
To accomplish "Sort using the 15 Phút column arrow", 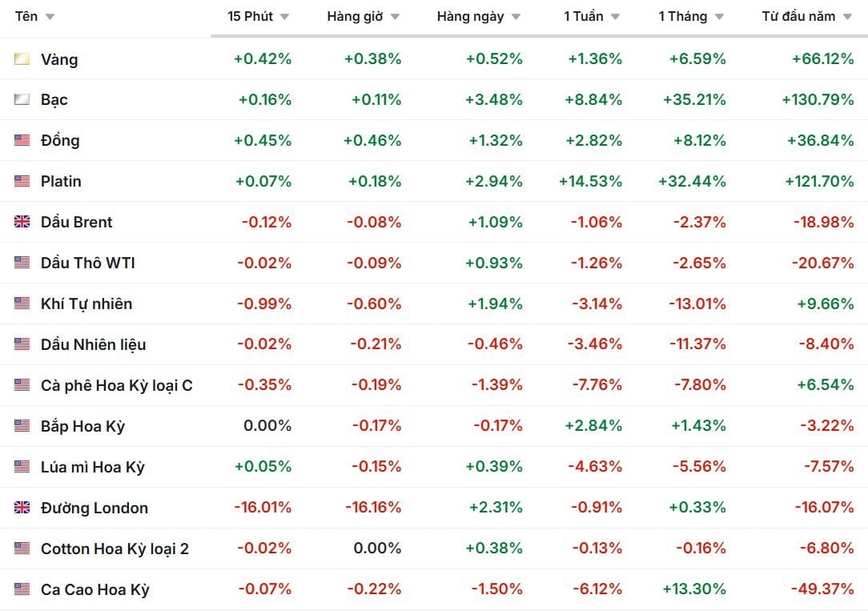I will pyautogui.click(x=284, y=17).
